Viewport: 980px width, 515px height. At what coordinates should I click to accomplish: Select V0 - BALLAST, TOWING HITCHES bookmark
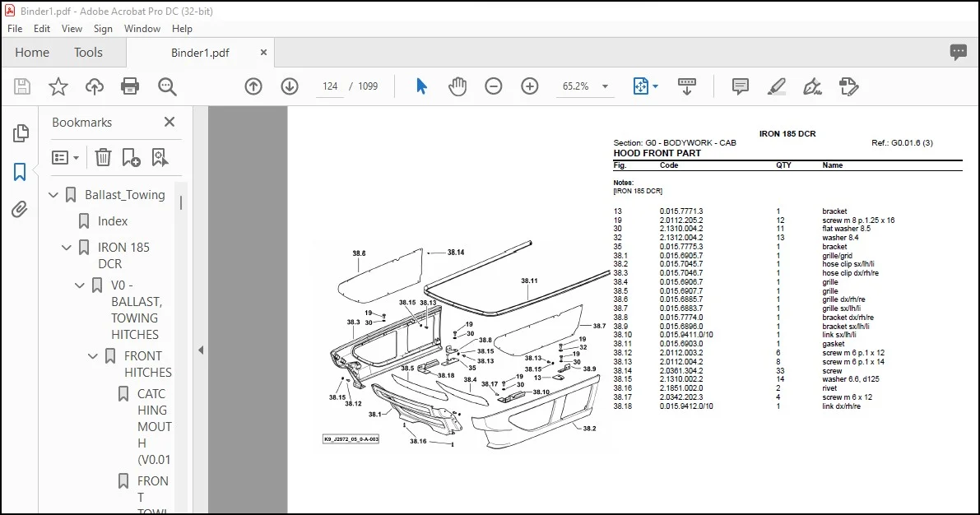coord(137,310)
